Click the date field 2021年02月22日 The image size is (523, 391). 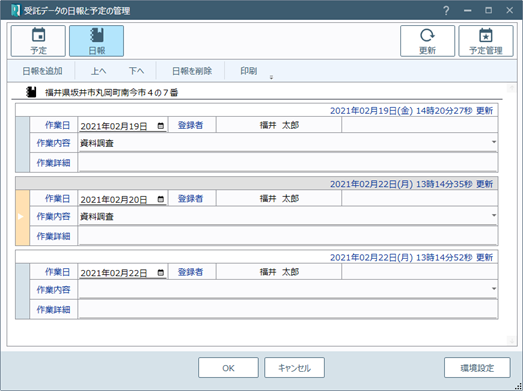[x=122, y=273]
